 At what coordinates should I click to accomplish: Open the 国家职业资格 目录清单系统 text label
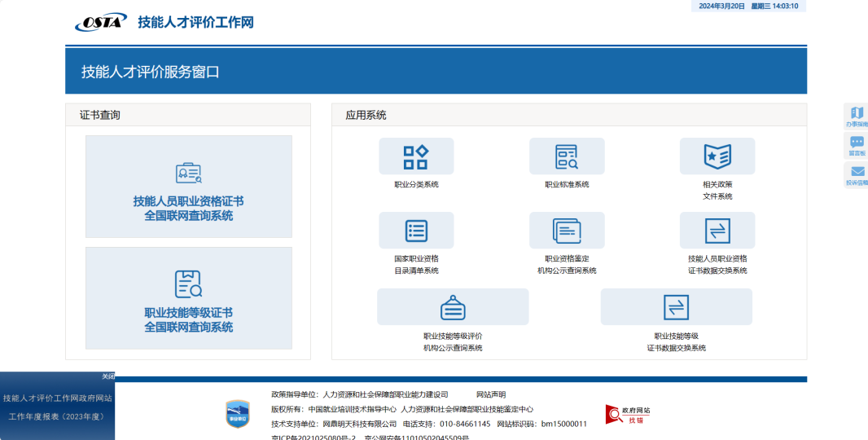click(416, 265)
